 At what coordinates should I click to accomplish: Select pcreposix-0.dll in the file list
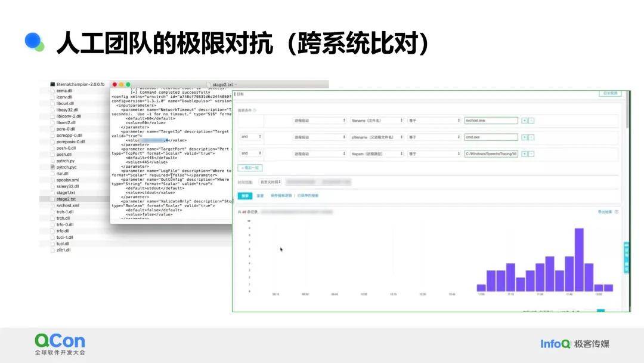[x=70, y=142]
